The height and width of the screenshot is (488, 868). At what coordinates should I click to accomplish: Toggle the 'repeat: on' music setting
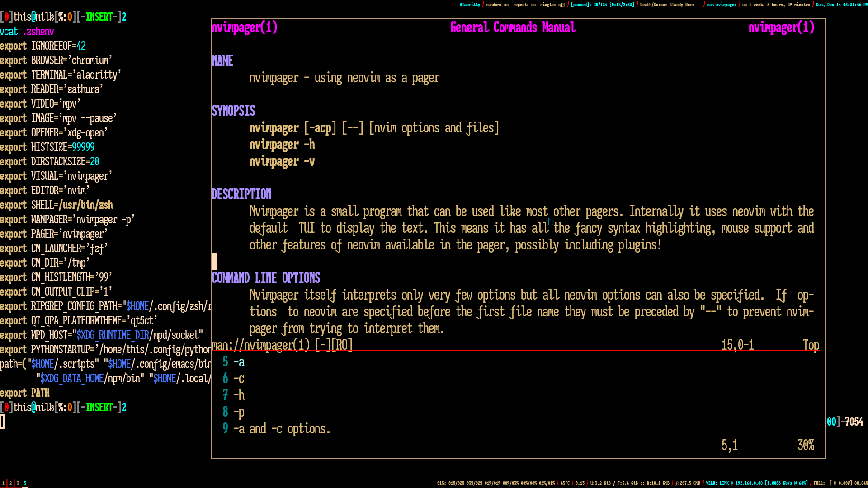(x=524, y=5)
